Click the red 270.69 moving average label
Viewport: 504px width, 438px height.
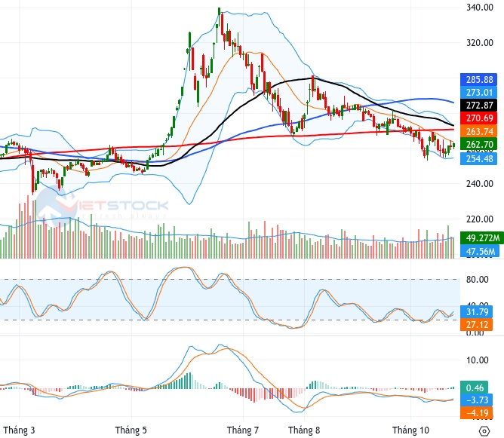coord(478,118)
